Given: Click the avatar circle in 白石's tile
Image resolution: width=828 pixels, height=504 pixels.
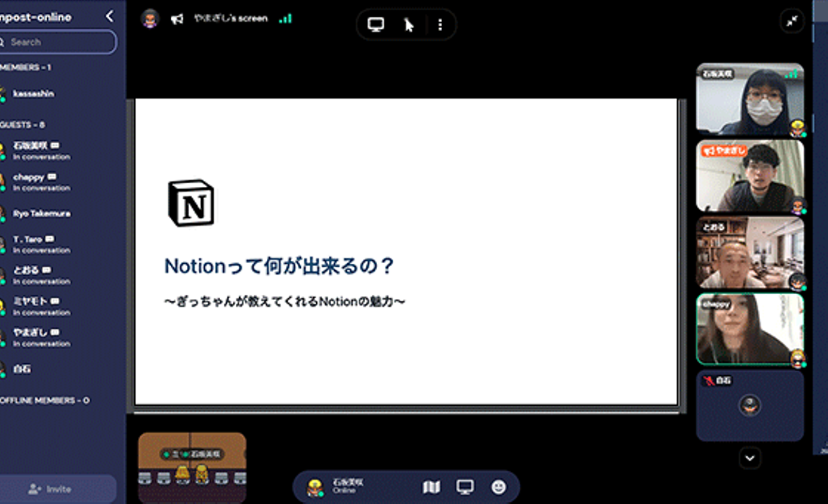Looking at the screenshot, I should click(x=750, y=406).
